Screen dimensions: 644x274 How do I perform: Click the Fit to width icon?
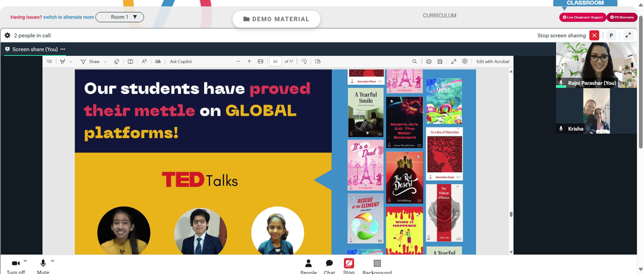[260, 62]
